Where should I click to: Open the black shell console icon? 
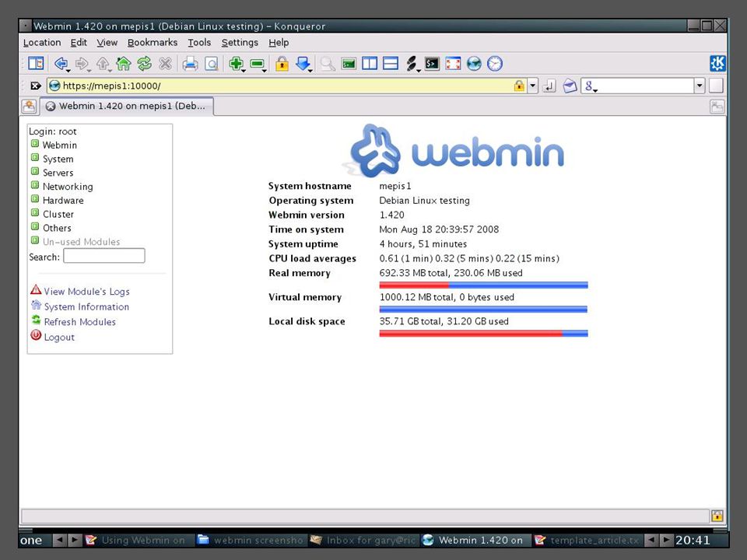[x=432, y=63]
